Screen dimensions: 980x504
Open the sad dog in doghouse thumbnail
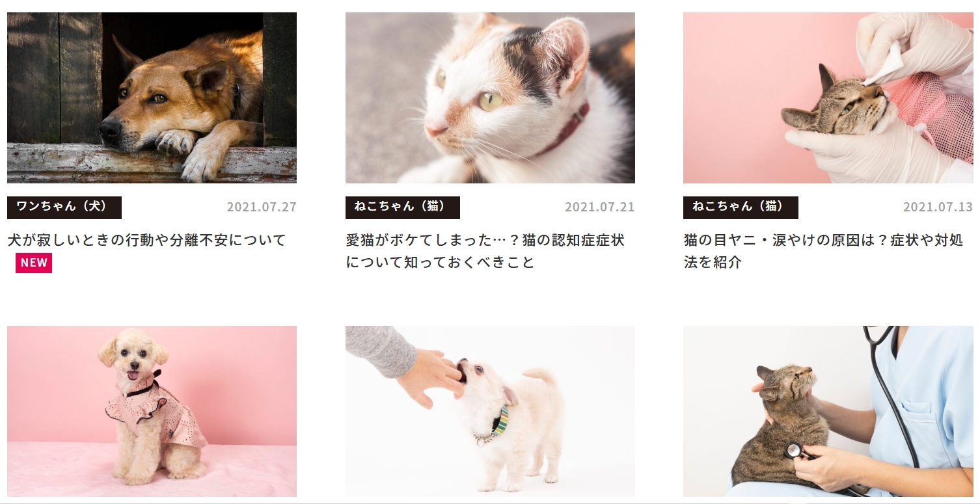[152, 98]
